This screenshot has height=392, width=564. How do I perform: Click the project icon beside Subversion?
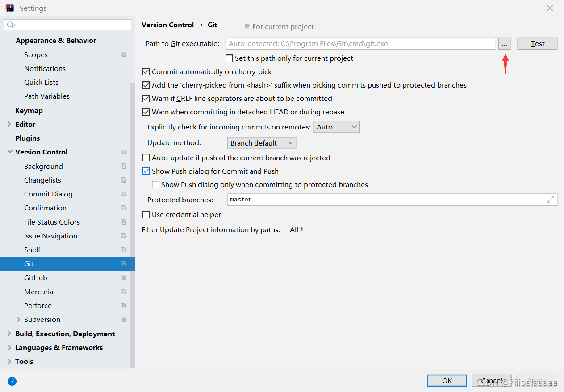pos(124,319)
